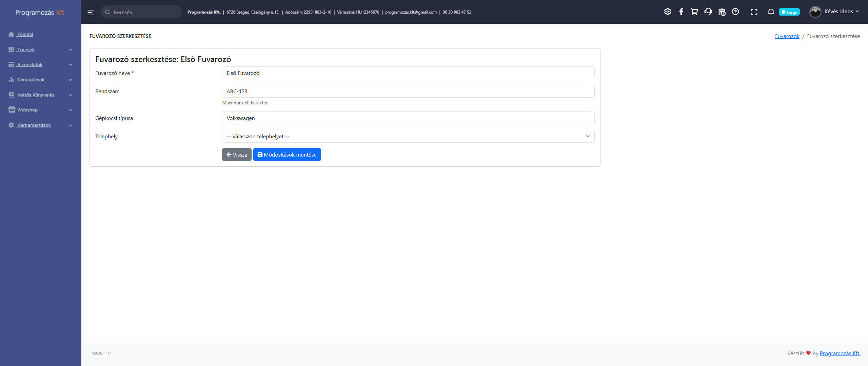Save with Módosítások mentése button
Image resolution: width=868 pixels, height=366 pixels.
tap(287, 155)
